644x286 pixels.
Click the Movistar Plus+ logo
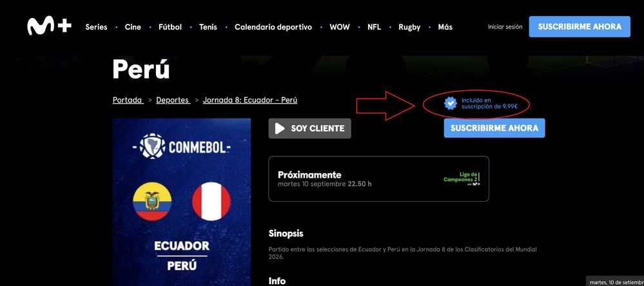tap(49, 26)
